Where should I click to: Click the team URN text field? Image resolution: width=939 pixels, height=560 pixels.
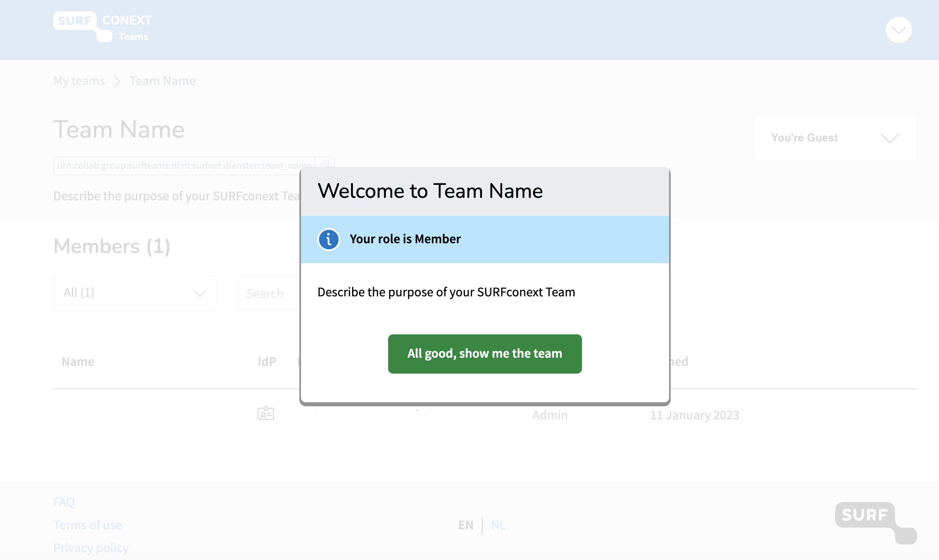click(x=184, y=166)
